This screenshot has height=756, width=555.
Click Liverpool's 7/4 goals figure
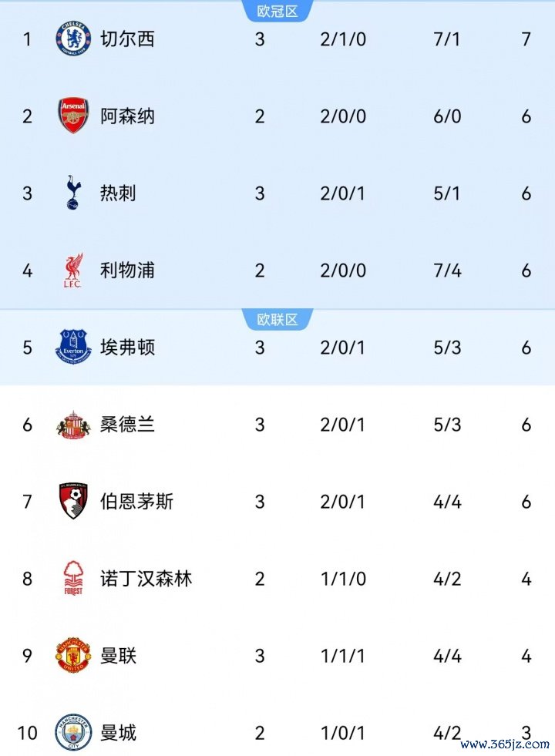pos(447,270)
